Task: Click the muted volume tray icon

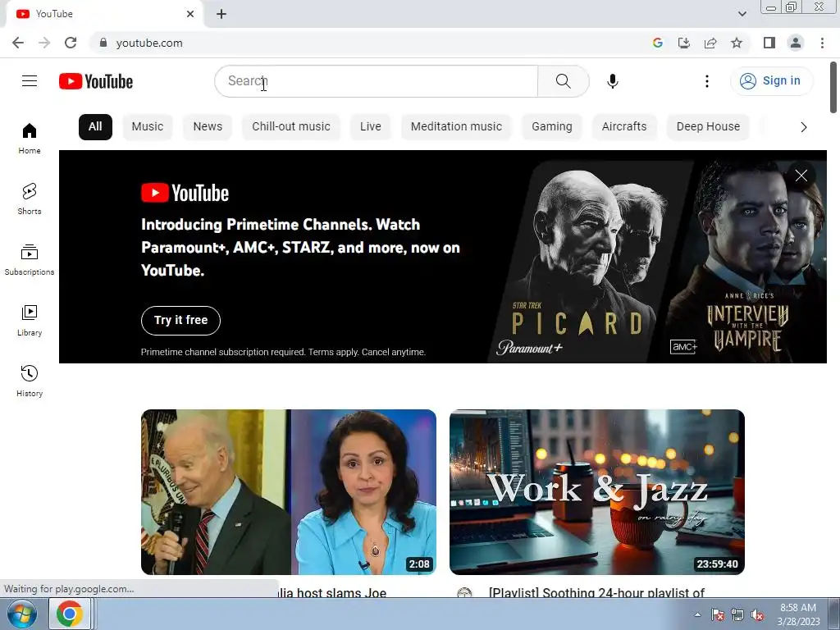Action: 757,614
